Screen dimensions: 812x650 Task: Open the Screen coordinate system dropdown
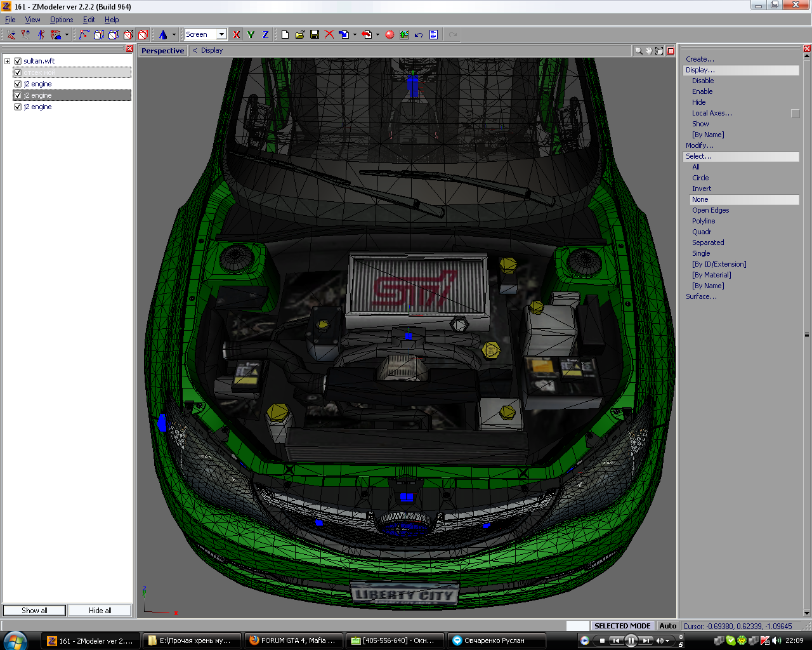(x=221, y=34)
